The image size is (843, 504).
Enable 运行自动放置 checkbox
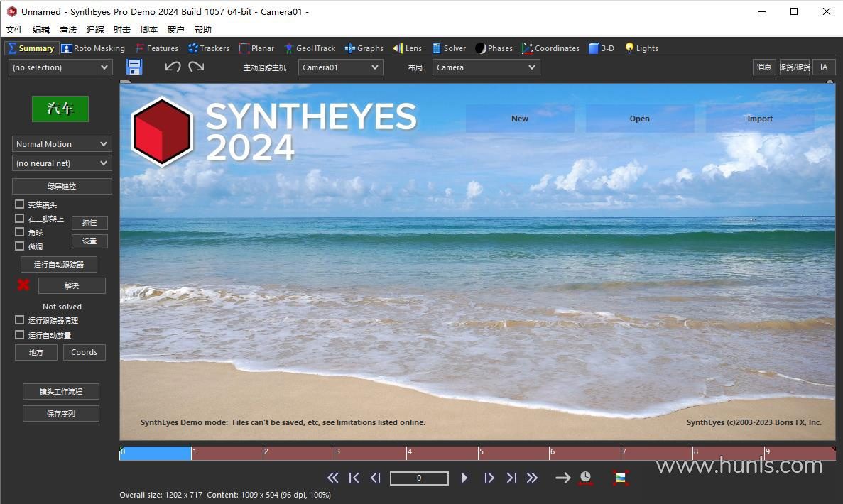point(20,335)
